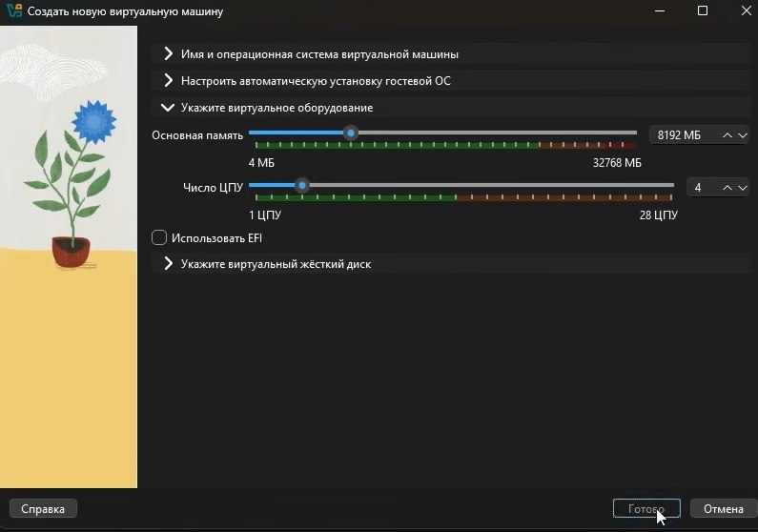The width and height of the screenshot is (758, 532).
Task: Click the 32768 МБ maximum memory label
Action: [617, 163]
